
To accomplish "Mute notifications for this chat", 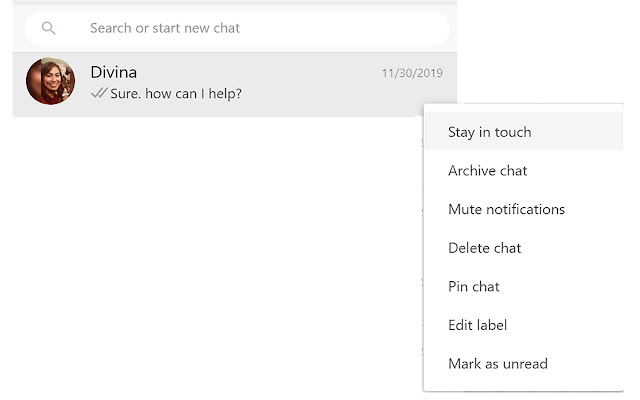I will pyautogui.click(x=506, y=210).
